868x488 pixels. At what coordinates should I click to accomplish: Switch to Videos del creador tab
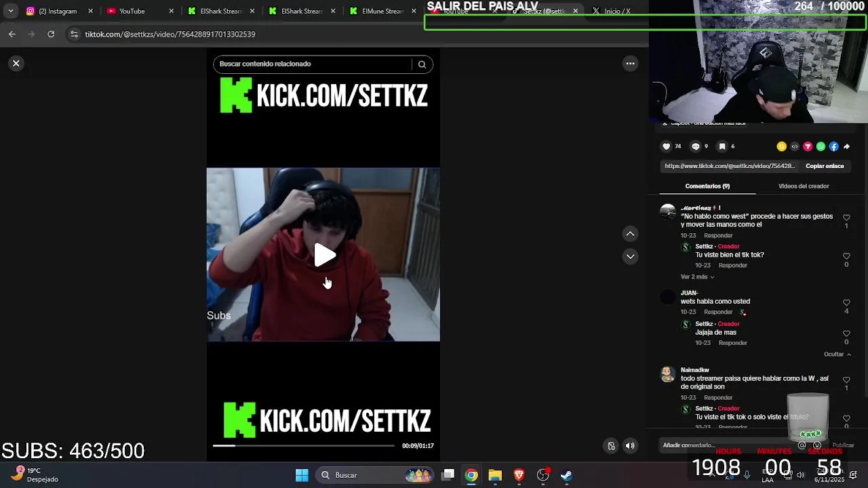804,186
